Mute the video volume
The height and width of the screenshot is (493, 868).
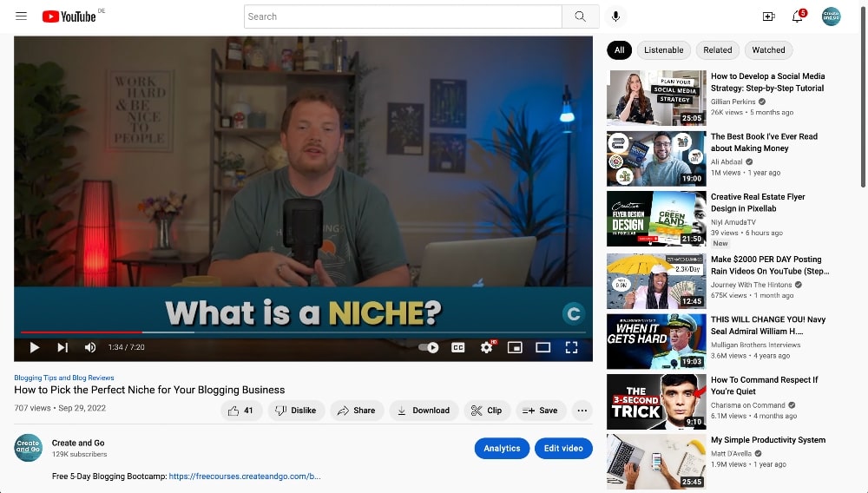click(89, 347)
